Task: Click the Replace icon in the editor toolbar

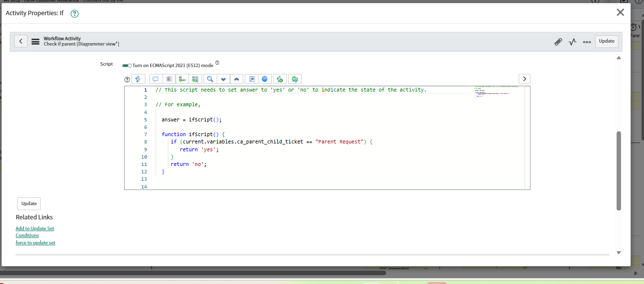Action: pyautogui.click(x=181, y=79)
